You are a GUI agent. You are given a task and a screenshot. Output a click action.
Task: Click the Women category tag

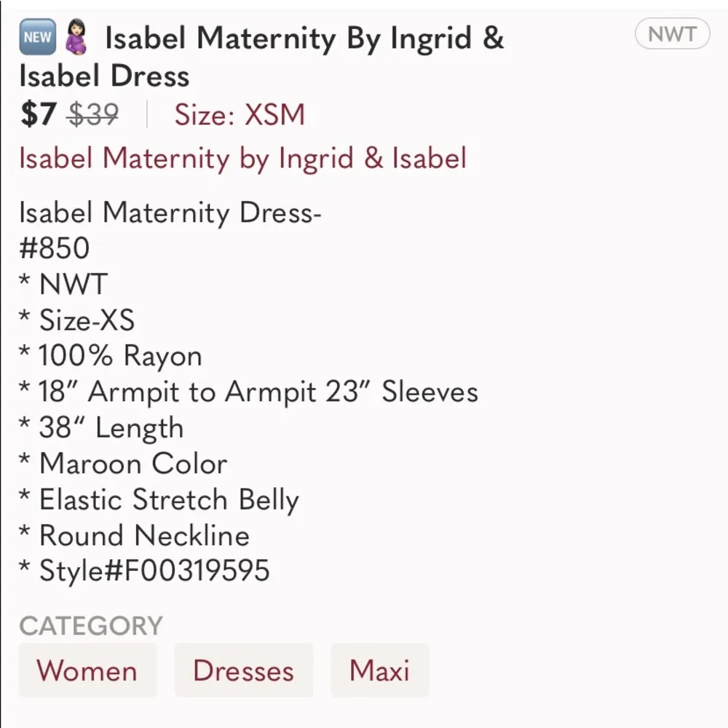[x=87, y=670]
